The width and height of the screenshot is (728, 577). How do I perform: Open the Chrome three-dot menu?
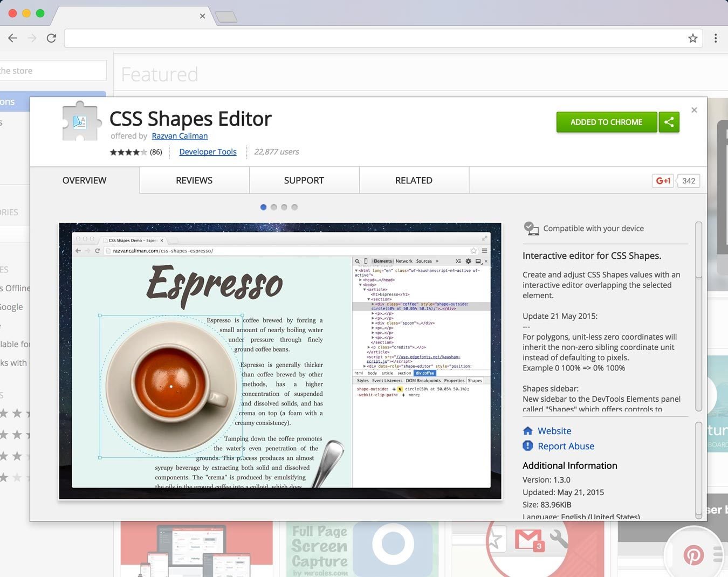point(716,38)
